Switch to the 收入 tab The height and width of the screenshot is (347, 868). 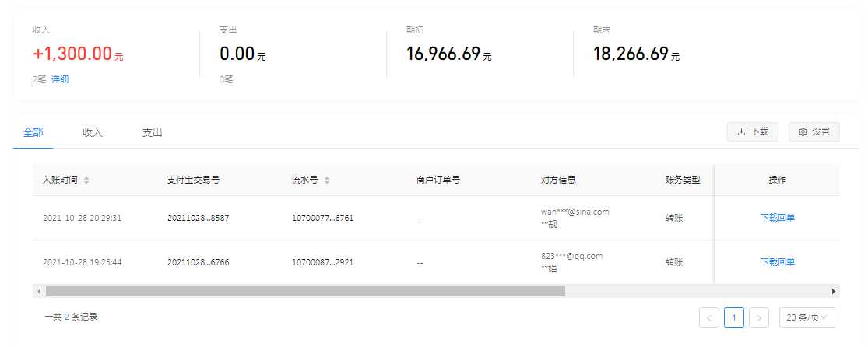(93, 133)
